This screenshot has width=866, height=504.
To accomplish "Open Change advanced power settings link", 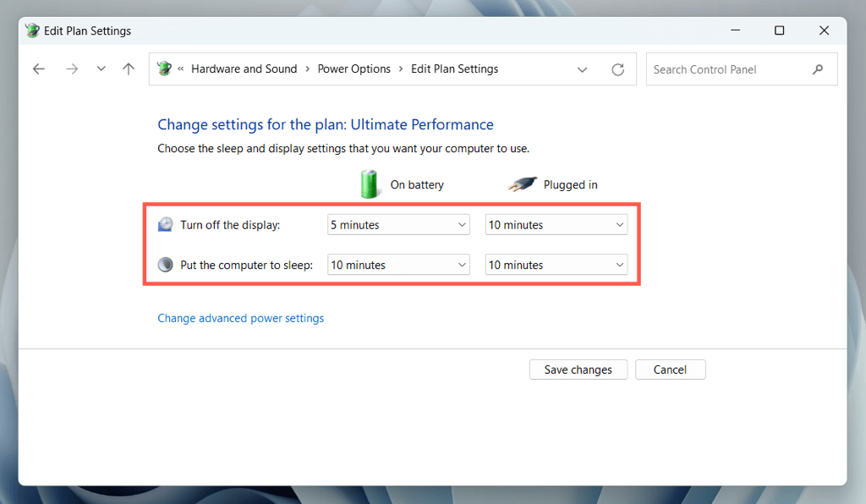I will (241, 319).
